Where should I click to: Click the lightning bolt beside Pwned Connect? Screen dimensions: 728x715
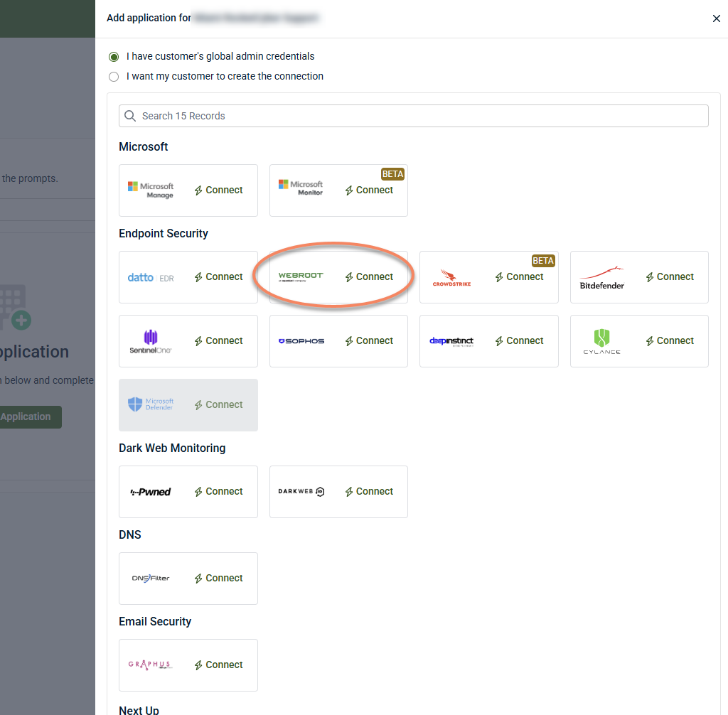(x=198, y=492)
